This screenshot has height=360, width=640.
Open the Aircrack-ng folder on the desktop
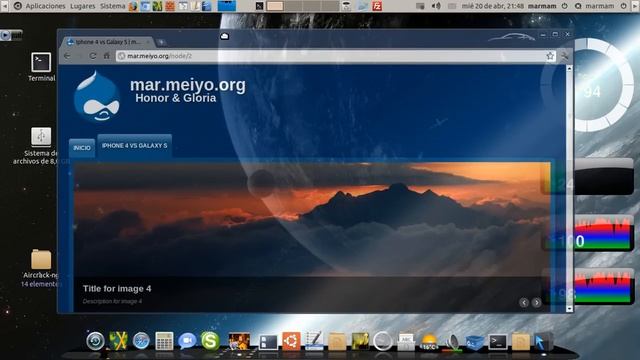click(x=41, y=268)
